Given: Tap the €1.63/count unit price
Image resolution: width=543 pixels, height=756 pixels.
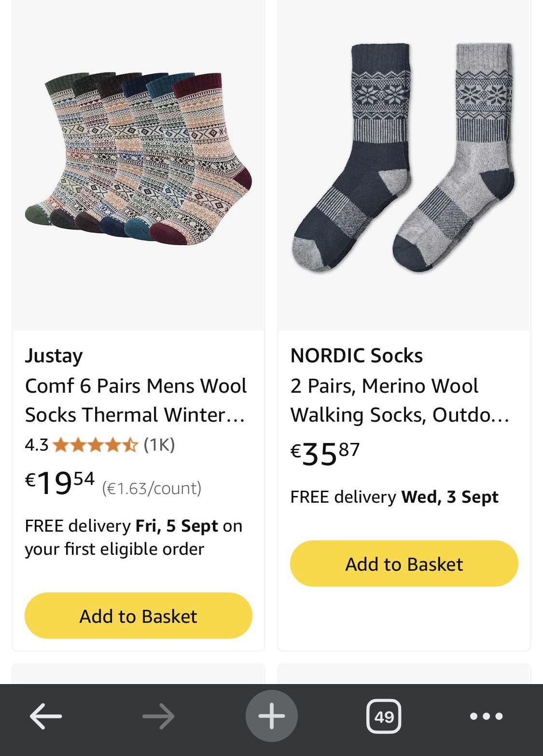Looking at the screenshot, I should pyautogui.click(x=152, y=488).
